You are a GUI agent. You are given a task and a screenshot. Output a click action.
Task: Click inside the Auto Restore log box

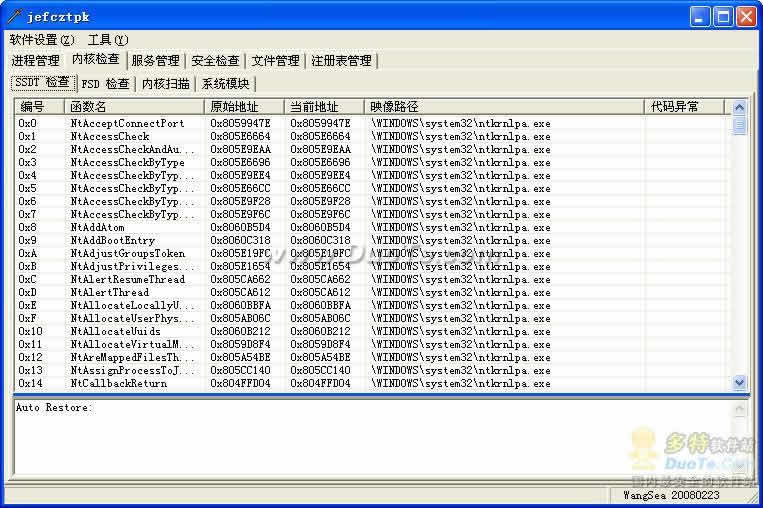373,437
